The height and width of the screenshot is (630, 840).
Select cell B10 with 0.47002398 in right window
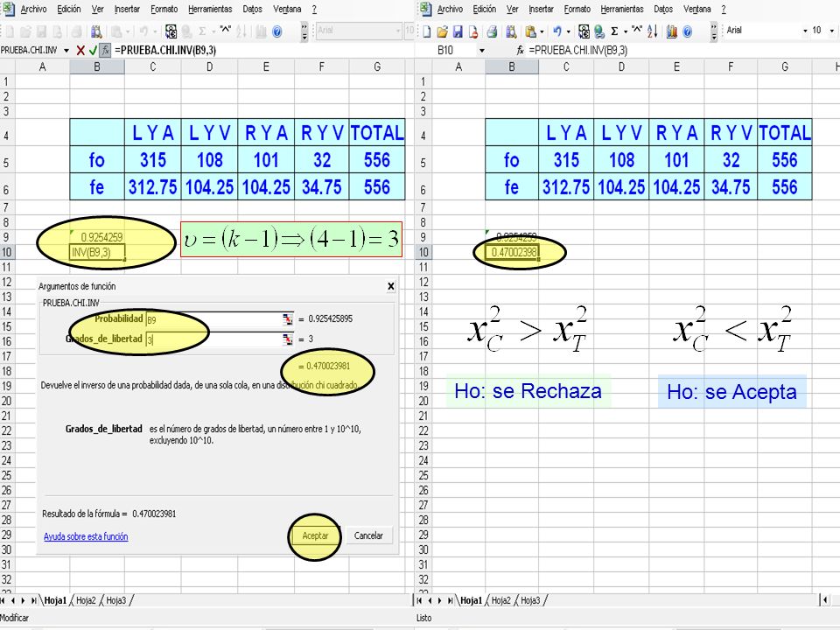(x=512, y=252)
